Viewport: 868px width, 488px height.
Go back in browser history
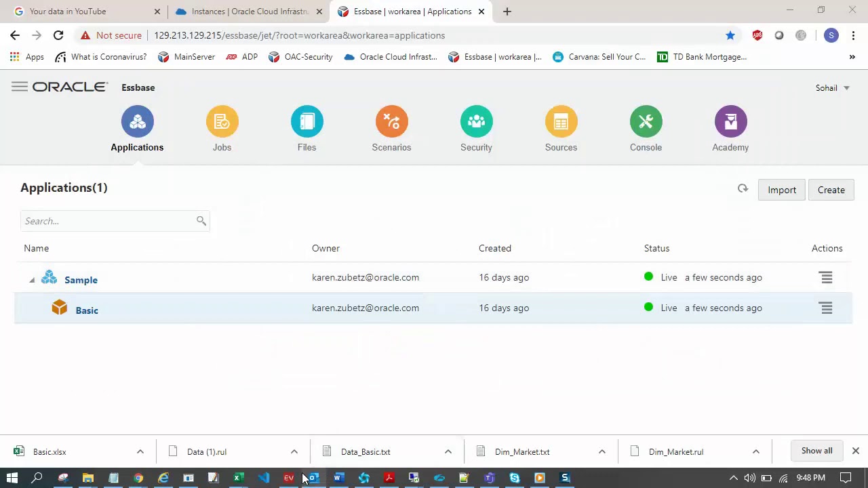point(15,35)
